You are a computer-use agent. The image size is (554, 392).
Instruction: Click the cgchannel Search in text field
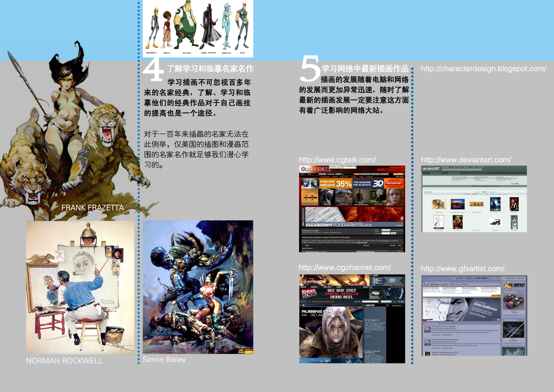pos(370,301)
